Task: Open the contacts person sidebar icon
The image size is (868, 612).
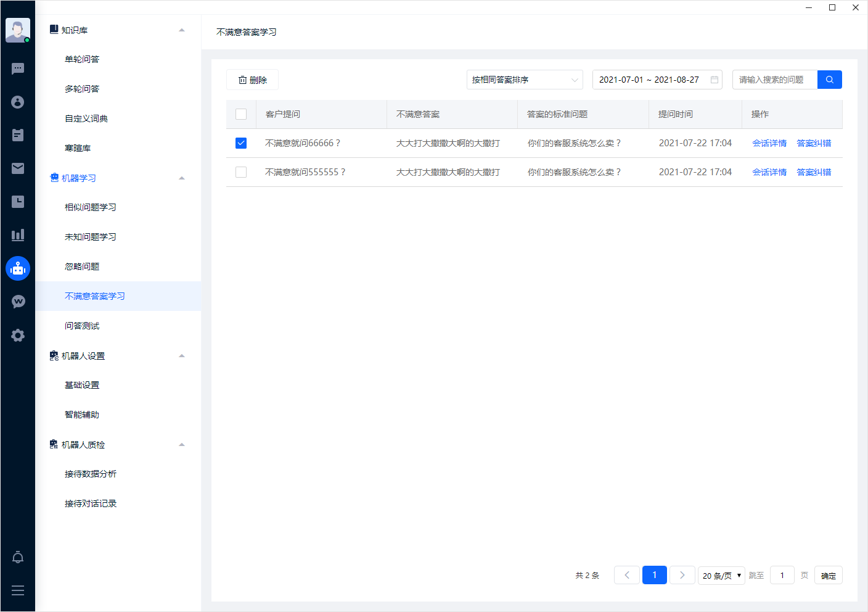Action: coord(18,102)
